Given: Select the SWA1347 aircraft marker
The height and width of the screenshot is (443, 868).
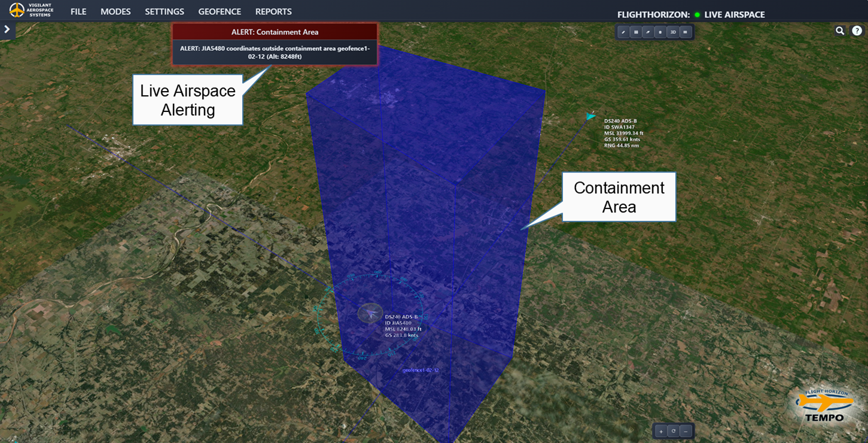Looking at the screenshot, I should tap(590, 116).
